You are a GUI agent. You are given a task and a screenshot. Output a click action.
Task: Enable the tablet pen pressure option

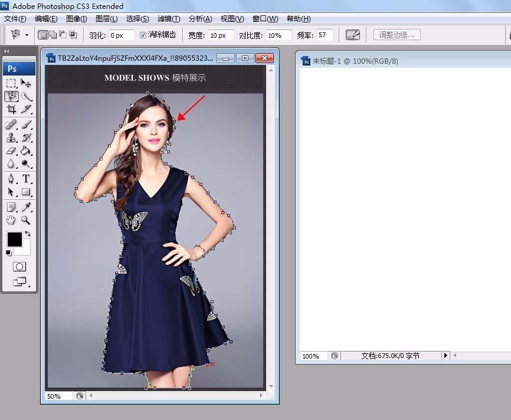pos(353,35)
